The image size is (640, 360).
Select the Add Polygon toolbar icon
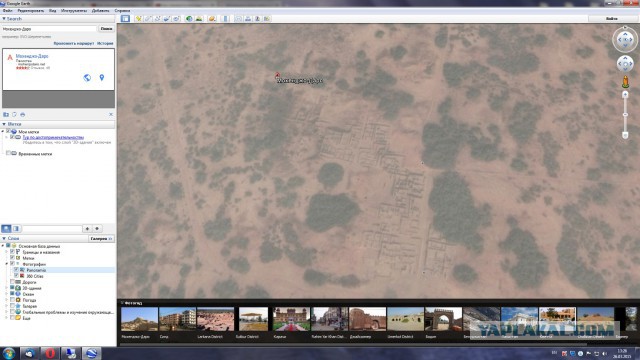[148, 19]
